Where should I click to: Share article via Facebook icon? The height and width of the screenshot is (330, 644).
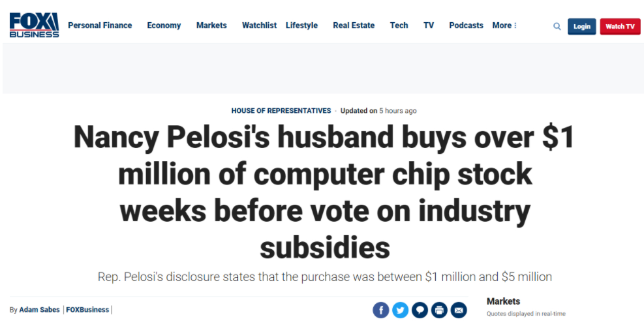coord(381,310)
